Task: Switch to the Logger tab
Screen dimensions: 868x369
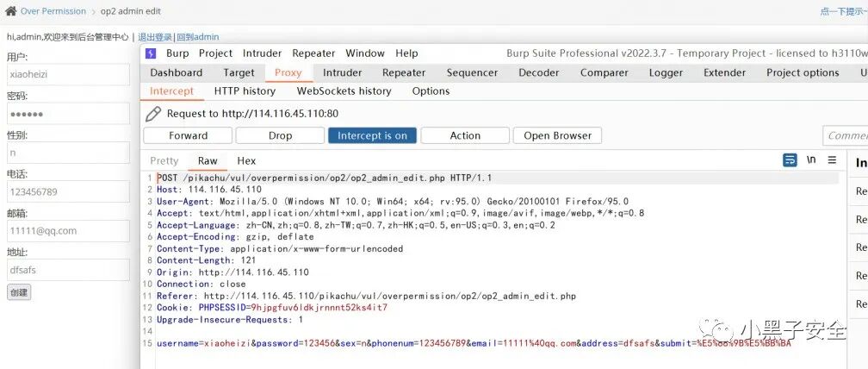Action: click(x=666, y=73)
